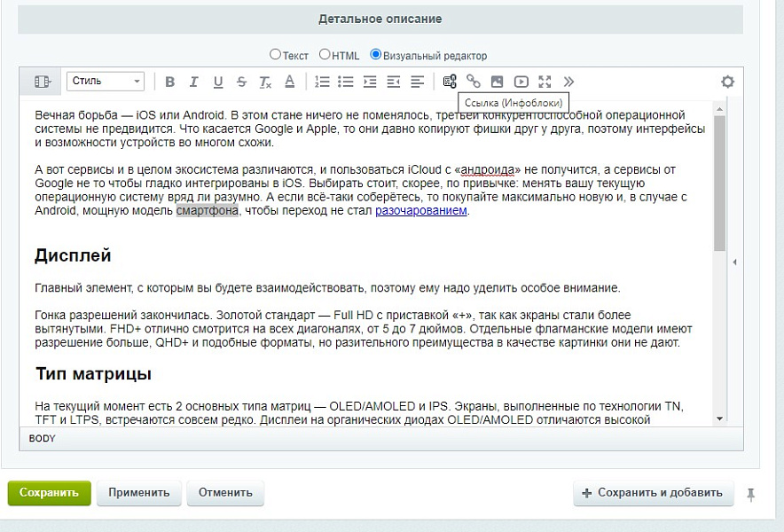Select the Текст radio button

(278, 55)
